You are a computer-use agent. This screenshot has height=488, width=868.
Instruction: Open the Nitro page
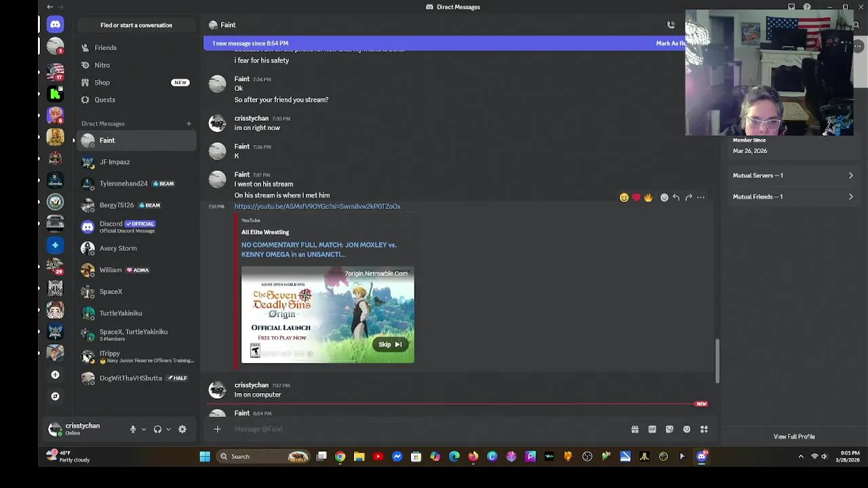point(136,65)
